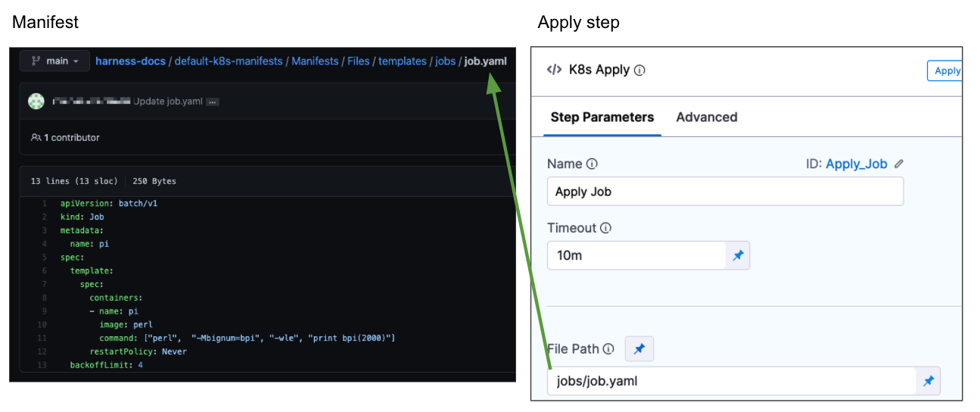Click the committer avatar icon
980x412 pixels.
coord(36,101)
